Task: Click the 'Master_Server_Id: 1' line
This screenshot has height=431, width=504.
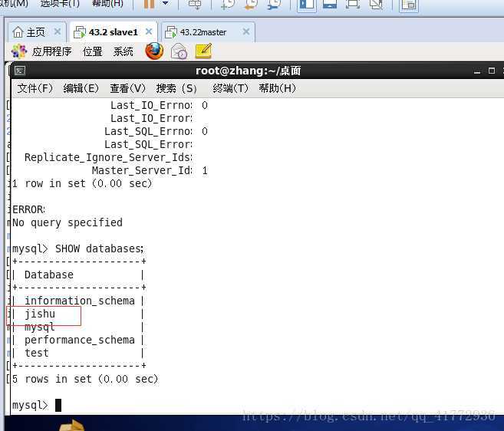Action: click(x=150, y=171)
